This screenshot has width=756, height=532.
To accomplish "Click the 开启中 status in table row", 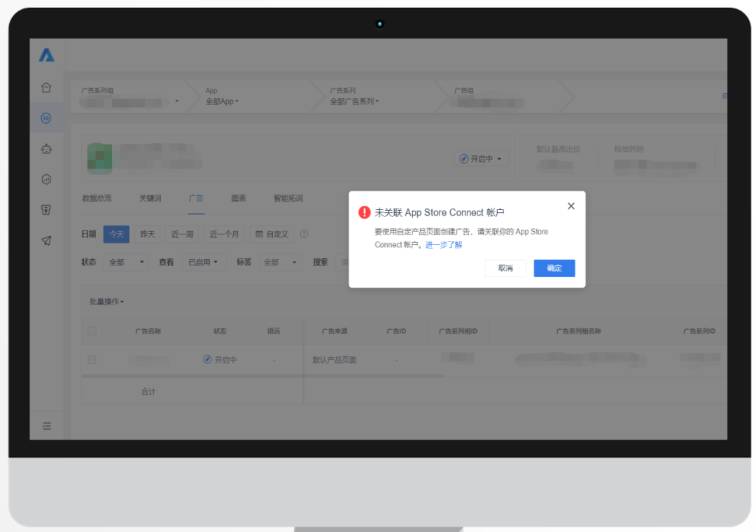I will pos(220,360).
